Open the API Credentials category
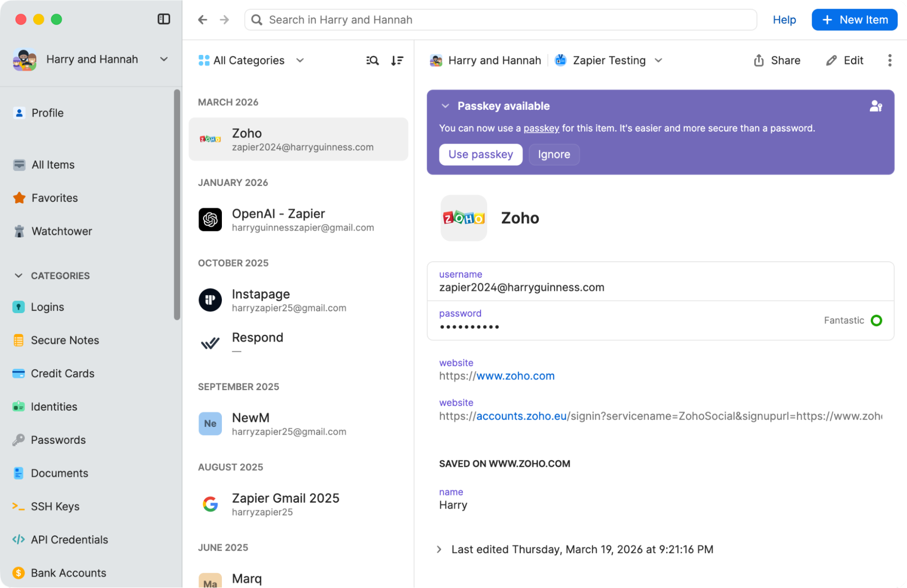This screenshot has width=907, height=588. click(x=69, y=539)
